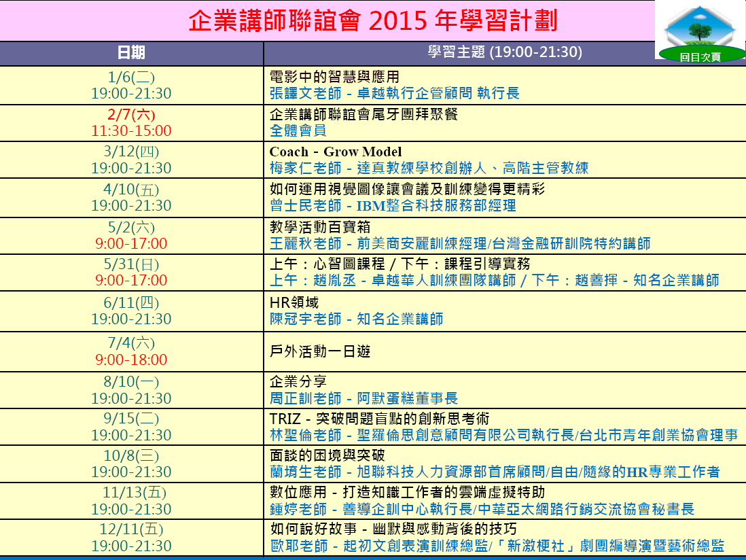Click topic 企業講師聯誼會尾牙團拜聚餐
Viewport: 746px width, 560px height.
coord(363,114)
